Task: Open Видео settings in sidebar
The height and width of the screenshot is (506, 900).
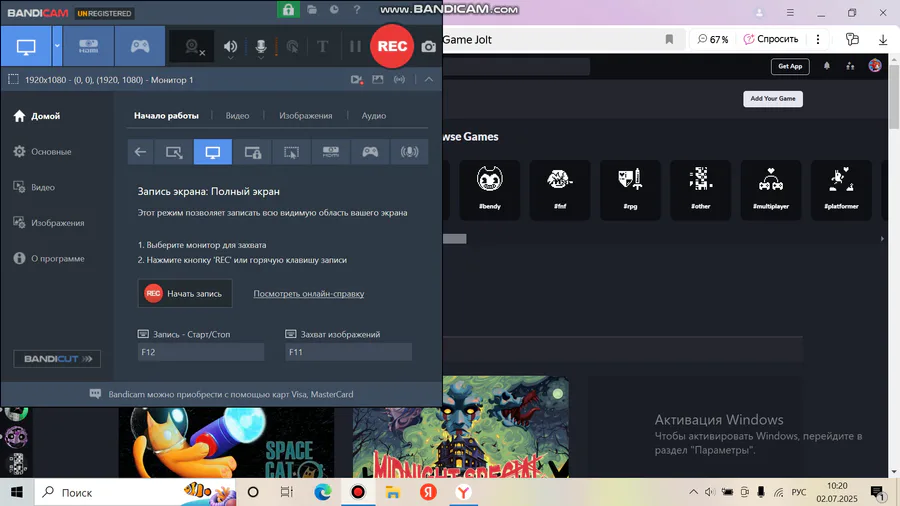Action: [34, 187]
